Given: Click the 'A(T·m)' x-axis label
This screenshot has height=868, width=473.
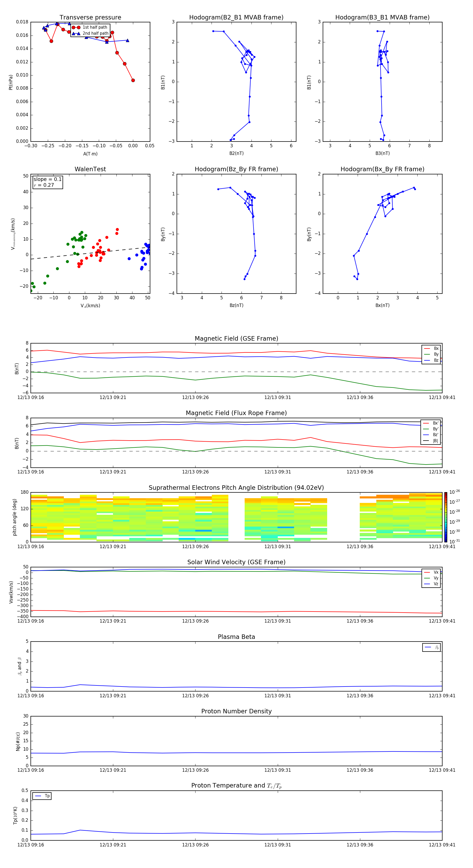Looking at the screenshot, I should click(x=90, y=154).
